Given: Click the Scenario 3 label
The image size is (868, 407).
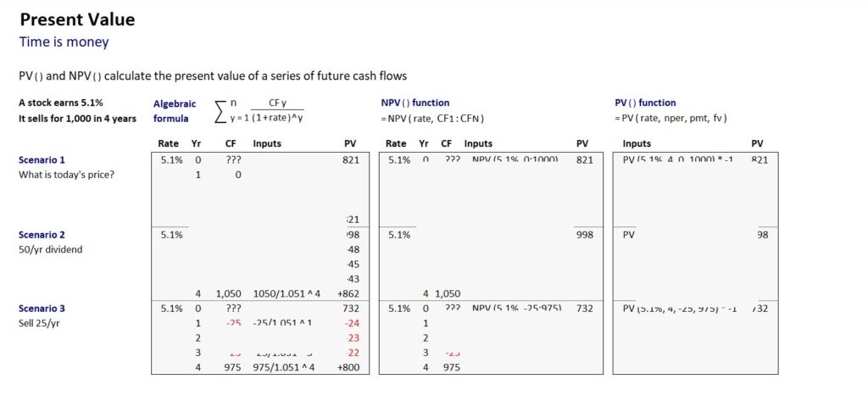Looking at the screenshot, I should pyautogui.click(x=42, y=309).
